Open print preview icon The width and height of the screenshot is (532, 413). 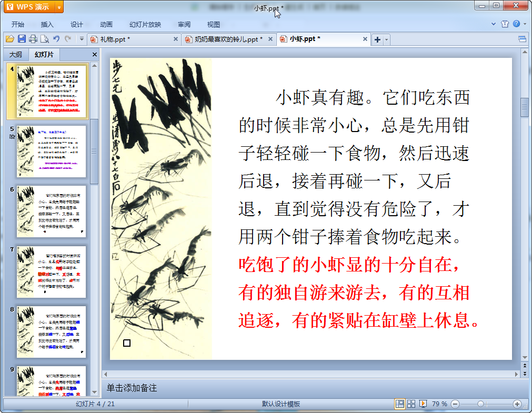point(44,39)
